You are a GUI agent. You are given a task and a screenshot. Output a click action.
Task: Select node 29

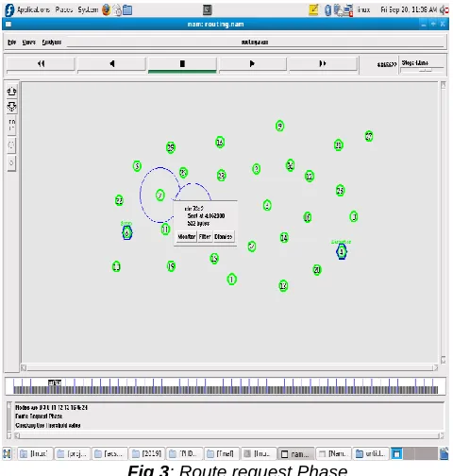coord(171,147)
